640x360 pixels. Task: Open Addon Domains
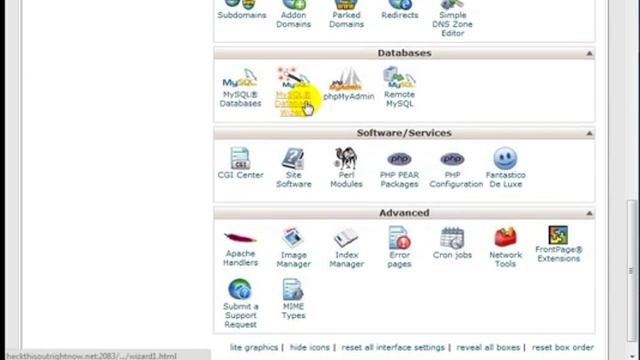pyautogui.click(x=293, y=14)
